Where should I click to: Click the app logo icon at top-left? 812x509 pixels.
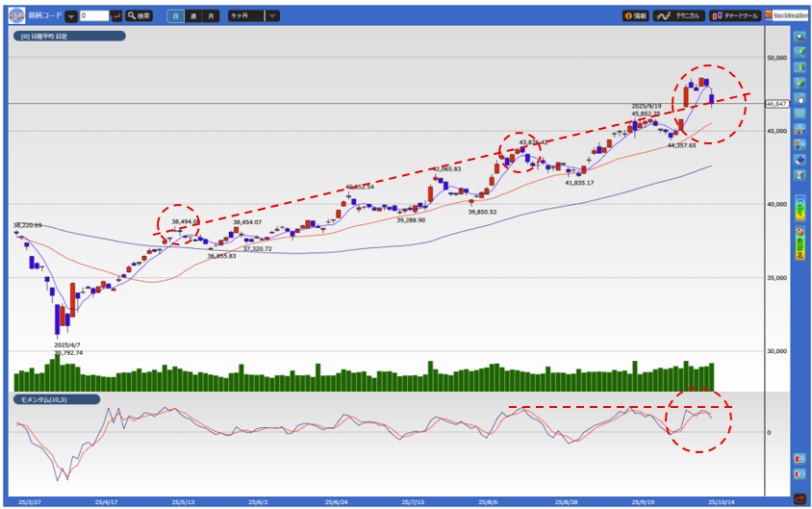tap(16, 15)
